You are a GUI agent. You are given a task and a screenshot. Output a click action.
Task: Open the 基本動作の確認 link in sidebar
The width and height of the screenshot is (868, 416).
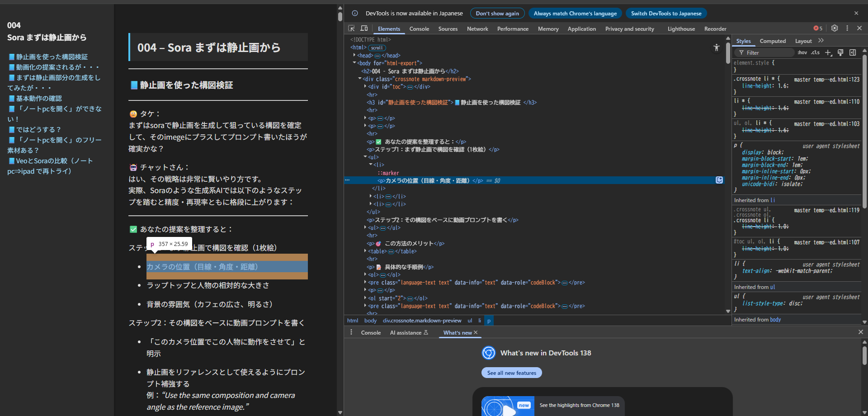tap(39, 99)
